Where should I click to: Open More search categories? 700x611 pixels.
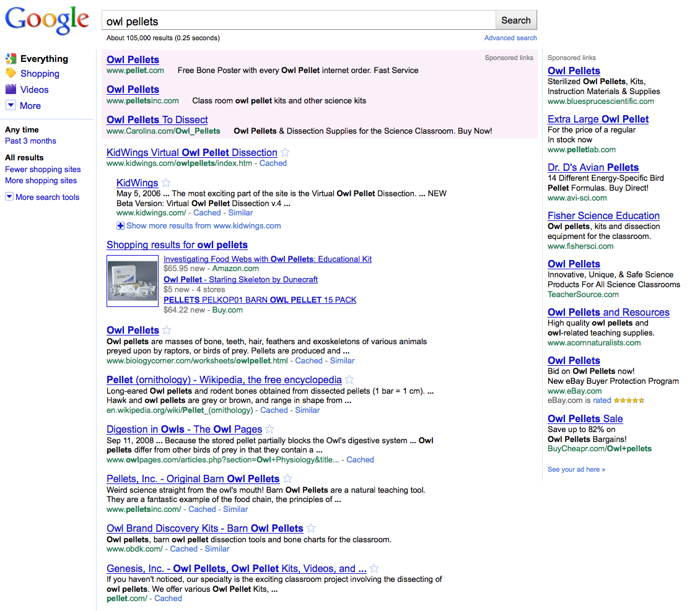coord(30,106)
